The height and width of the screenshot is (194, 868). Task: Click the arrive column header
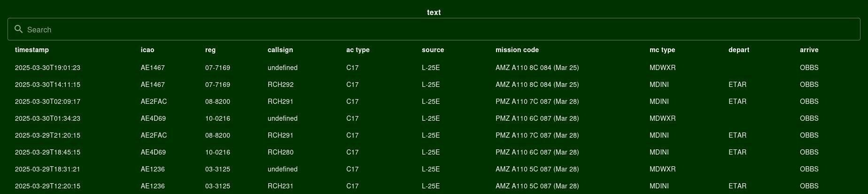[809, 50]
